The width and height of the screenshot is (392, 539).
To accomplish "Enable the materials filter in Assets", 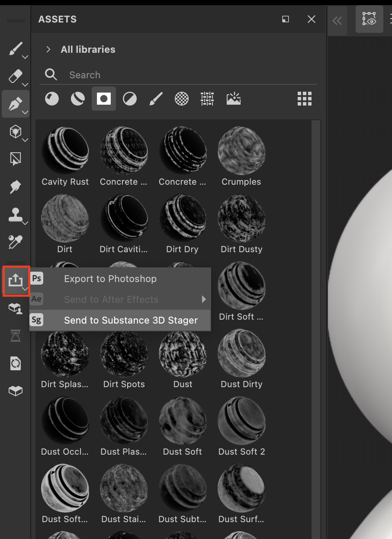I will pos(51,99).
